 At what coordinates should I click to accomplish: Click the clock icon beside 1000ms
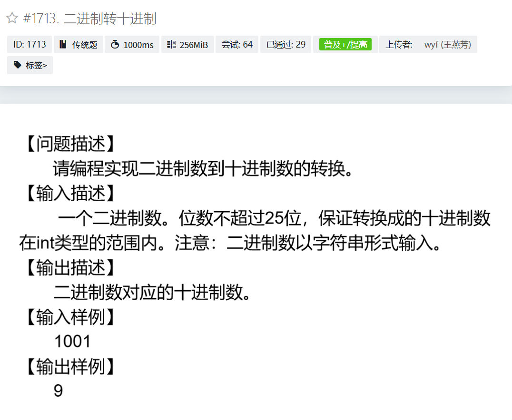(x=115, y=45)
